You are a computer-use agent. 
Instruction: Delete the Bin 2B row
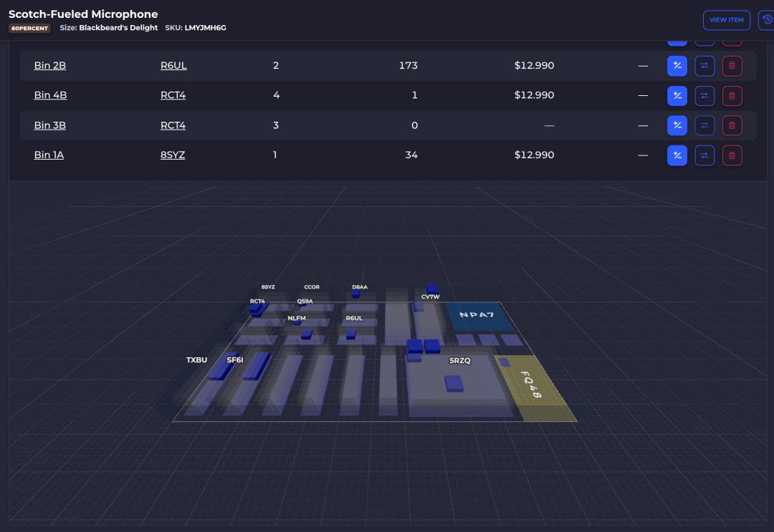pyautogui.click(x=732, y=66)
